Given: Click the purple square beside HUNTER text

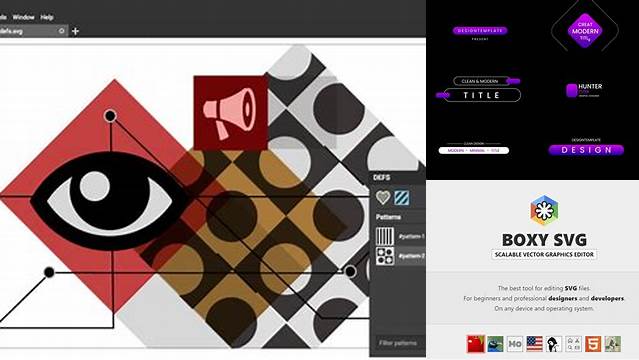Looking at the screenshot, I should click(x=572, y=90).
